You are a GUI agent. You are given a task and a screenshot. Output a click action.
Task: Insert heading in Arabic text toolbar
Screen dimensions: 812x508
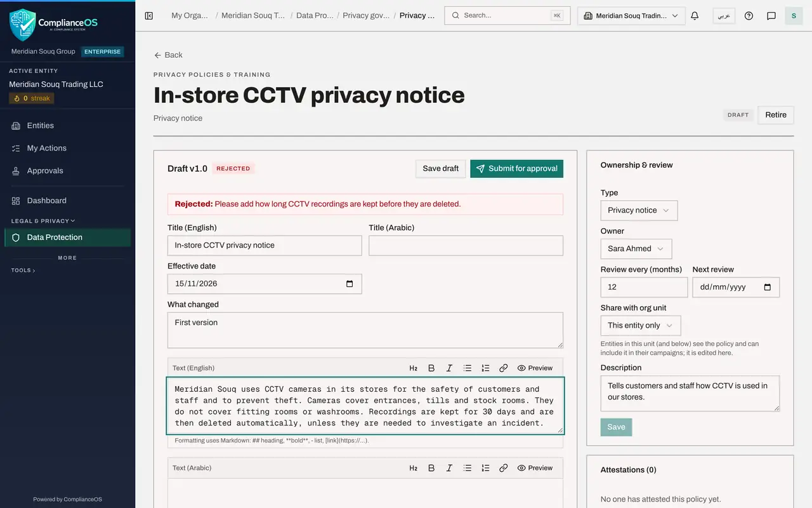click(x=413, y=468)
